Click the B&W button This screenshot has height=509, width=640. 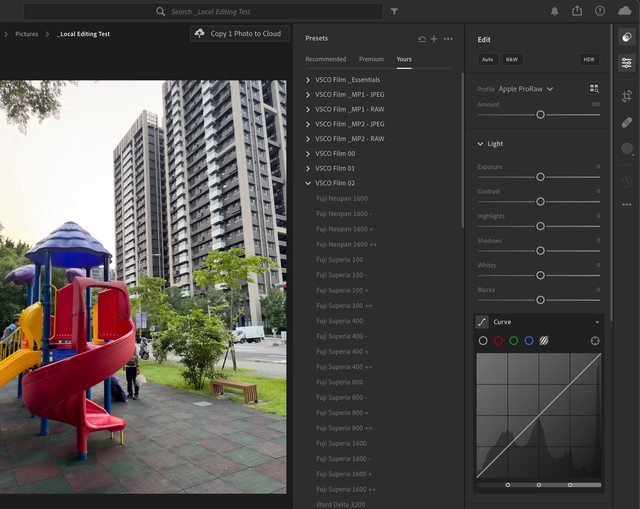(x=512, y=59)
